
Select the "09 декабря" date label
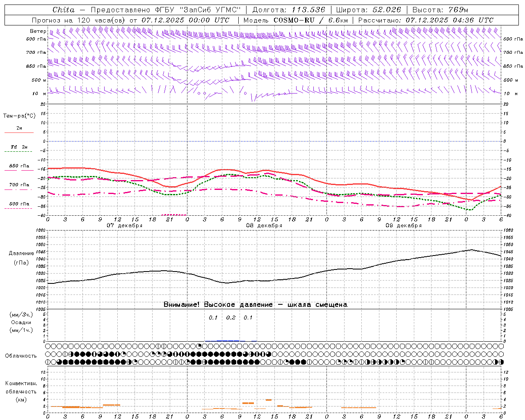404,226
